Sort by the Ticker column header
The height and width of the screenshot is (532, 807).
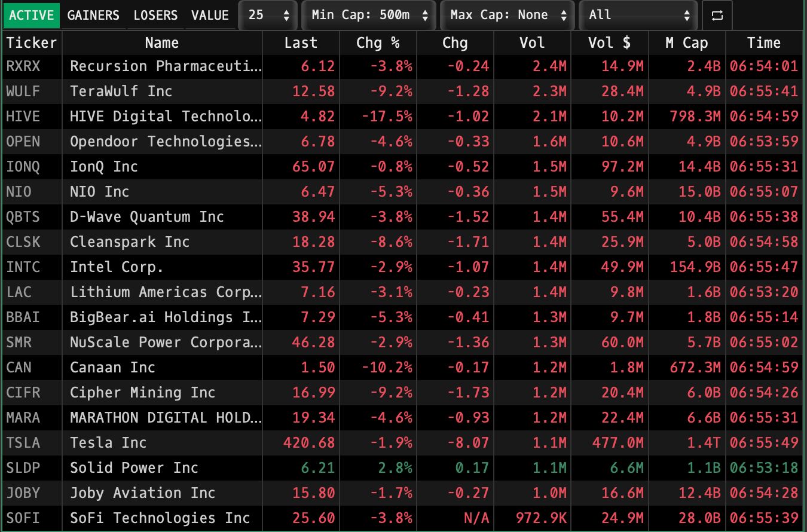32,42
